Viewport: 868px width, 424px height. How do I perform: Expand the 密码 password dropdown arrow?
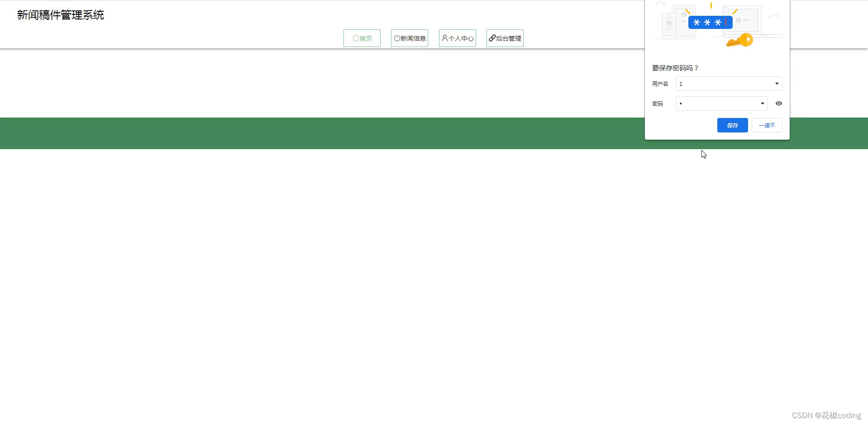click(x=763, y=104)
